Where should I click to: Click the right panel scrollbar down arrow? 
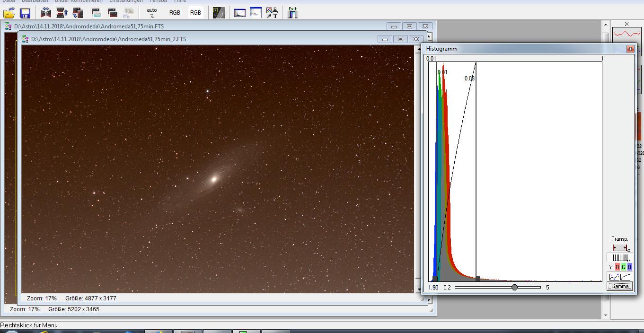605,315
